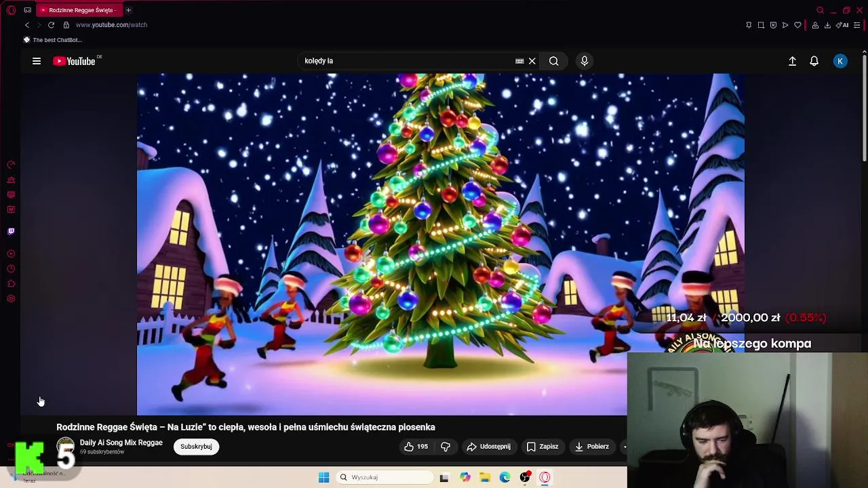
Task: Open the YouTube notifications bell
Action: click(x=814, y=61)
